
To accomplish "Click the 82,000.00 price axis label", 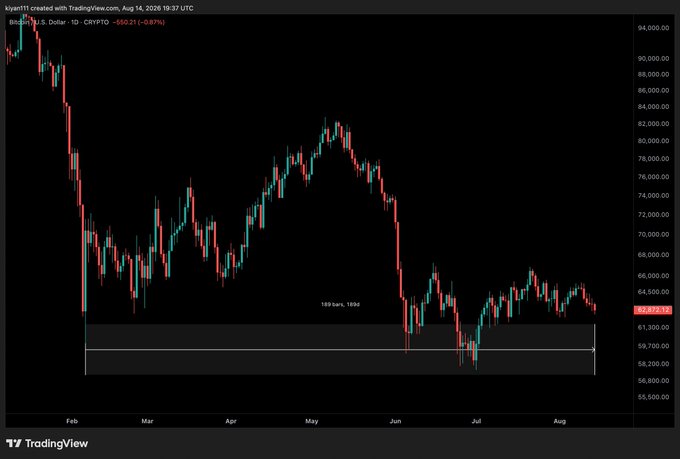I will click(x=653, y=124).
